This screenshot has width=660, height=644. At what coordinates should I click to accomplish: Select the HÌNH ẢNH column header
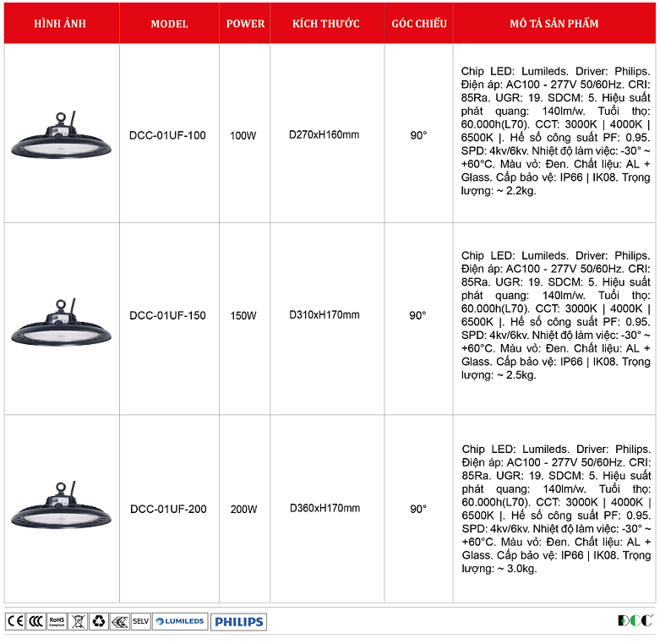point(61,24)
